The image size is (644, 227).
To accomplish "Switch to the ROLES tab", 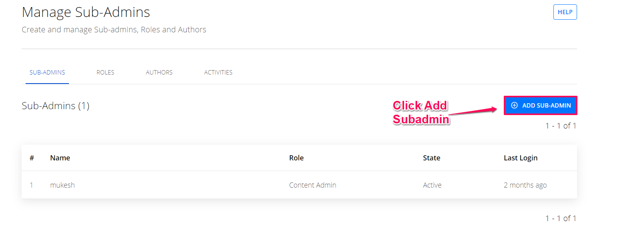I will point(105,73).
